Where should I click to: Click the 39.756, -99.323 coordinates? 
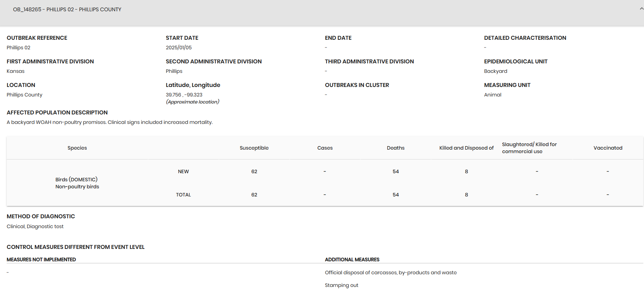(x=184, y=95)
